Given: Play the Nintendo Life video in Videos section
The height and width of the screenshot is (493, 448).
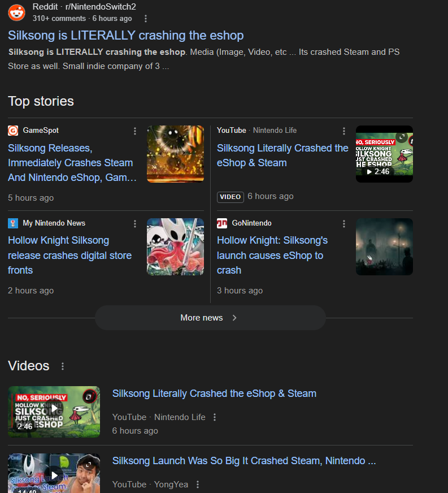Looking at the screenshot, I should point(54,412).
